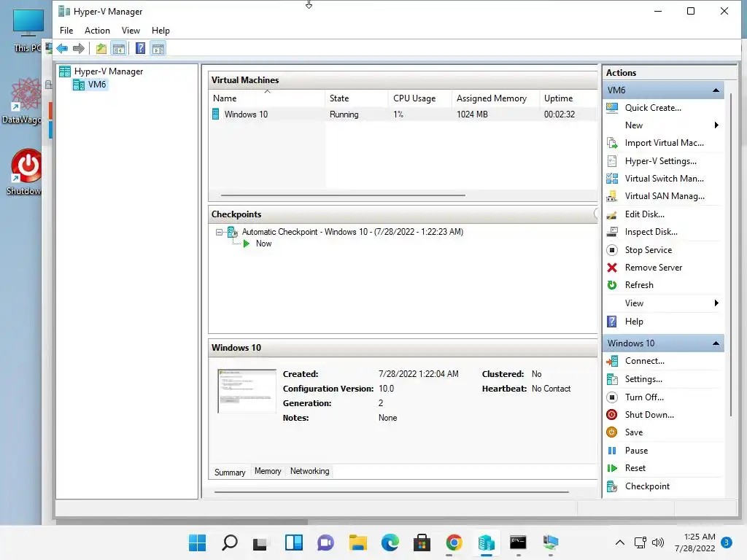
Task: Collapse the Automatic Checkpoint tree node
Action: pyautogui.click(x=219, y=233)
